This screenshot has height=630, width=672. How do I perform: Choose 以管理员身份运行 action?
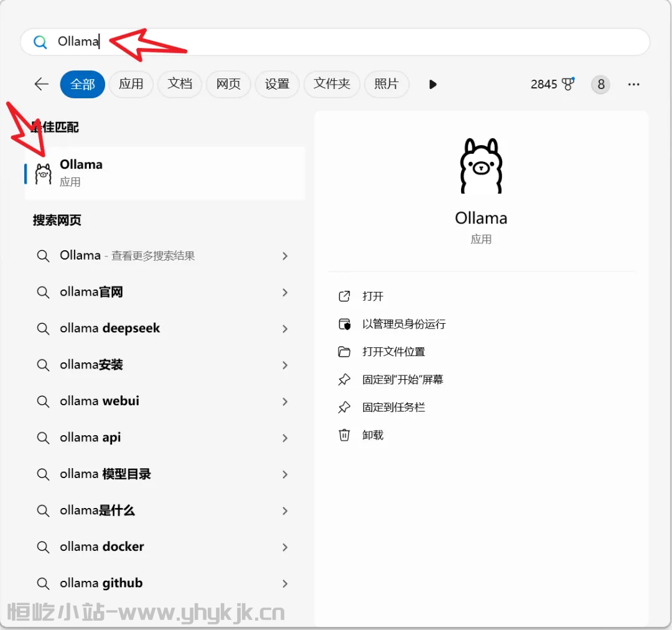(404, 324)
